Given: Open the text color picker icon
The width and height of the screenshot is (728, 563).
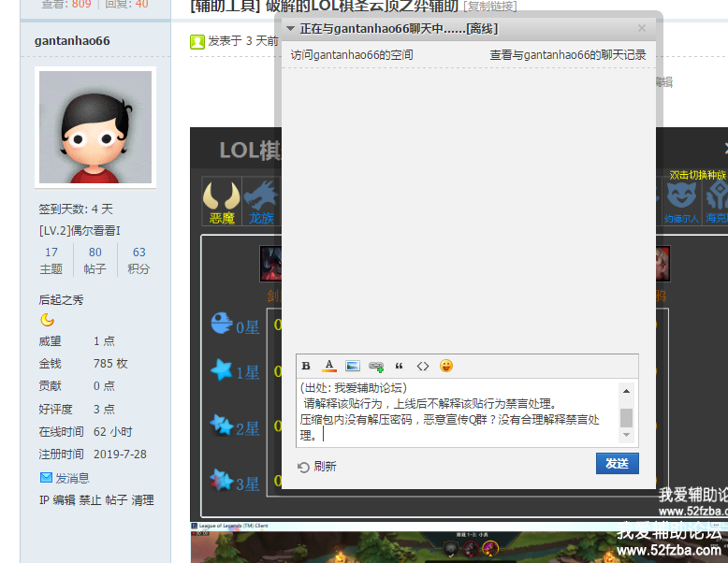Looking at the screenshot, I should 329,366.
